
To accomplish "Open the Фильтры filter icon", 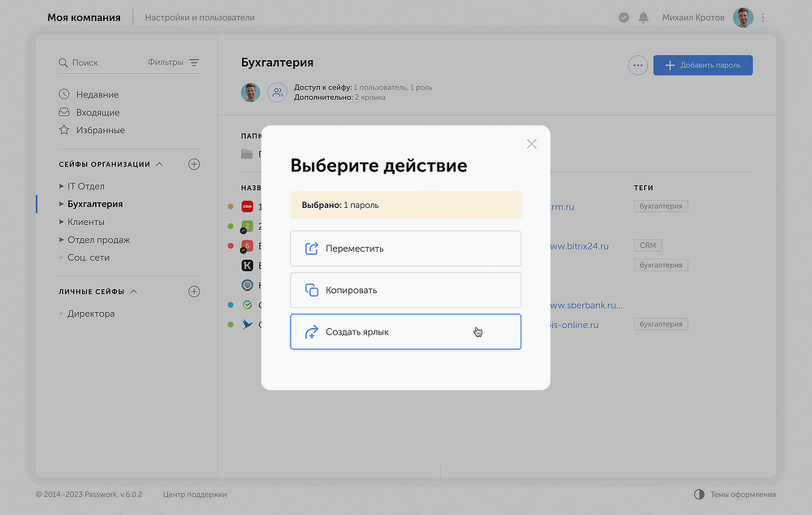I will 194,63.
